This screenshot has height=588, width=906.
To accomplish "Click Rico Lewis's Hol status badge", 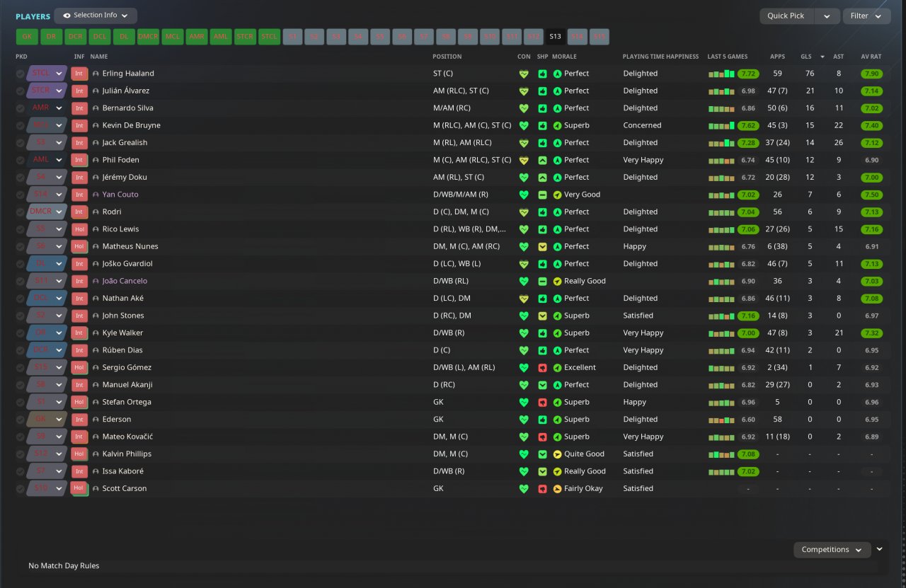I will click(79, 229).
